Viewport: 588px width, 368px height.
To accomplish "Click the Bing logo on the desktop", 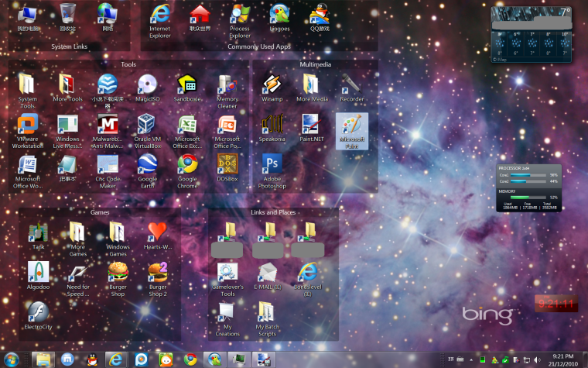I will (x=487, y=315).
